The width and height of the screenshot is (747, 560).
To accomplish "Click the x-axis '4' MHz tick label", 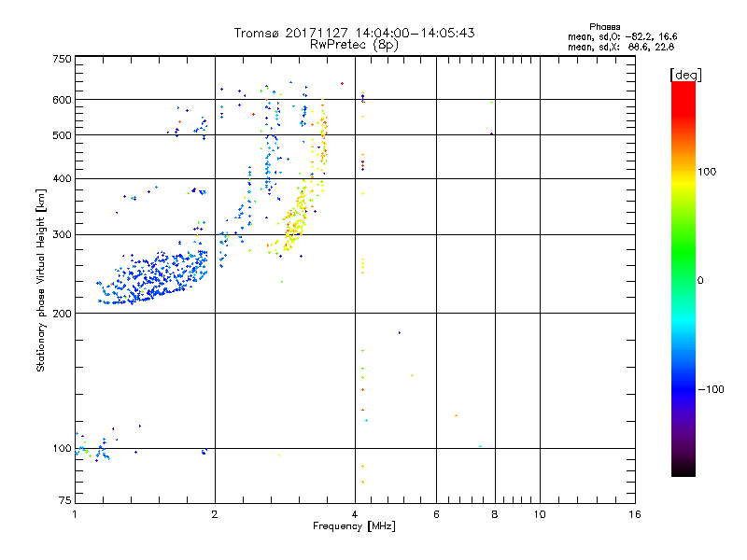I will (355, 514).
